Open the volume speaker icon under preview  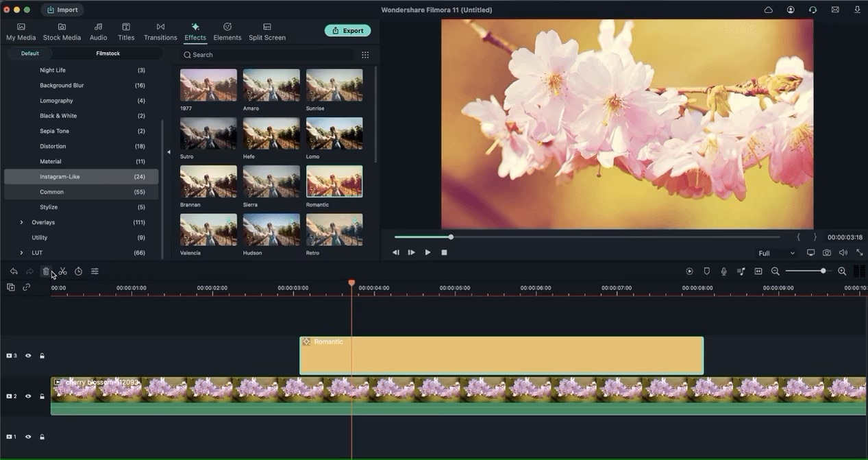(843, 253)
